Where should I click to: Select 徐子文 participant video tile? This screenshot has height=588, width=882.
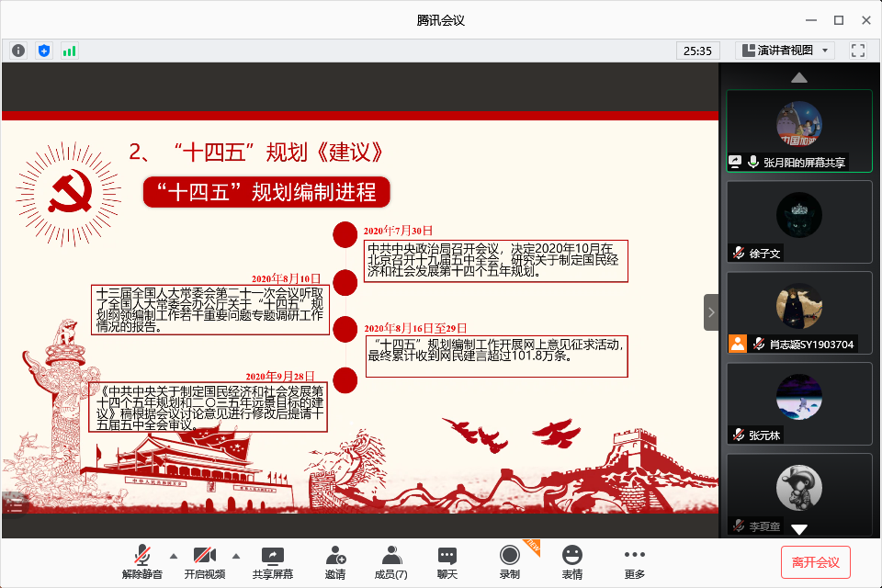tap(798, 221)
